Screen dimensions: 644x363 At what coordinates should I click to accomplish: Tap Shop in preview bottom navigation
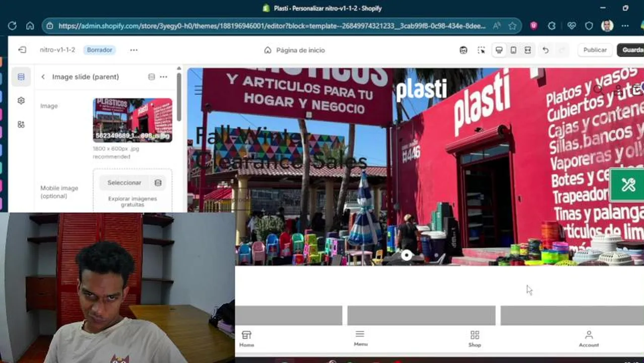coord(475,339)
